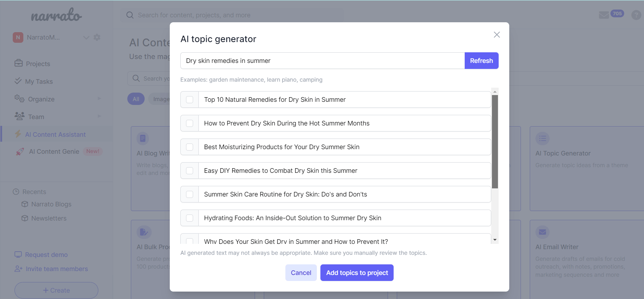The width and height of the screenshot is (644, 299).
Task: Click the AI Email Writer envelope icon
Action: (x=543, y=232)
